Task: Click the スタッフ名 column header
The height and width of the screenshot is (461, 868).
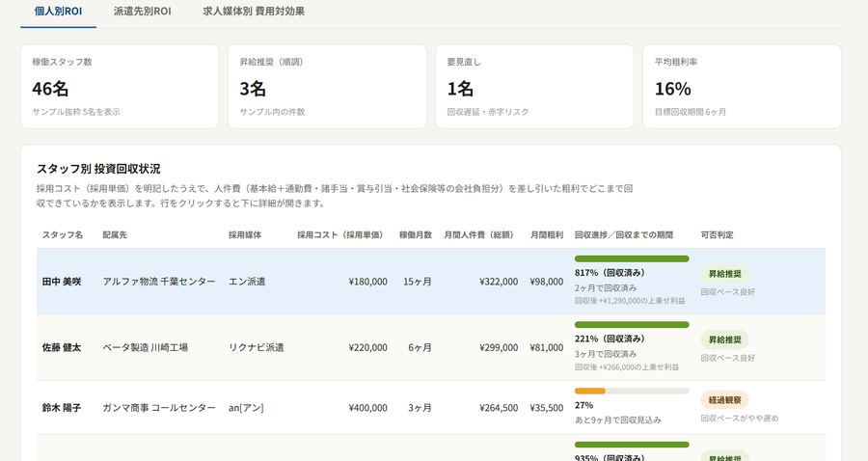Action: [63, 234]
